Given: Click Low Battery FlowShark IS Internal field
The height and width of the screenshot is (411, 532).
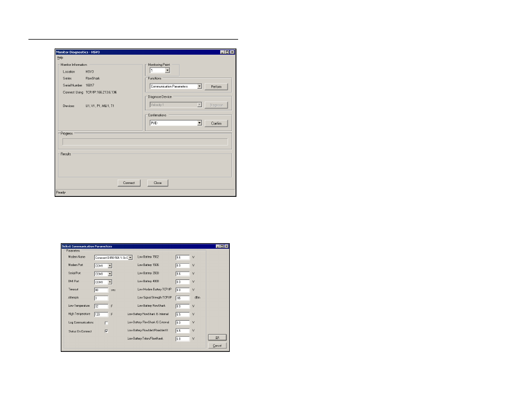Looking at the screenshot, I should 182,315.
